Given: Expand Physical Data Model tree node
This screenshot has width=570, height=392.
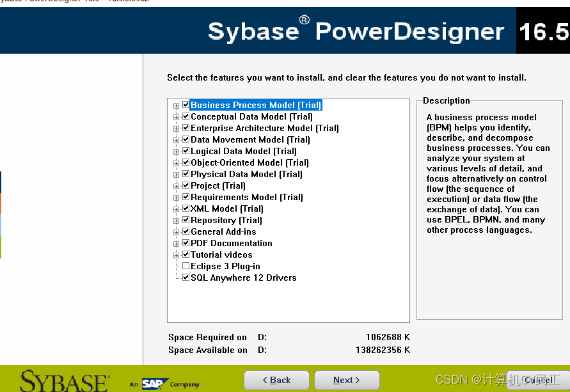Looking at the screenshot, I should click(x=177, y=175).
